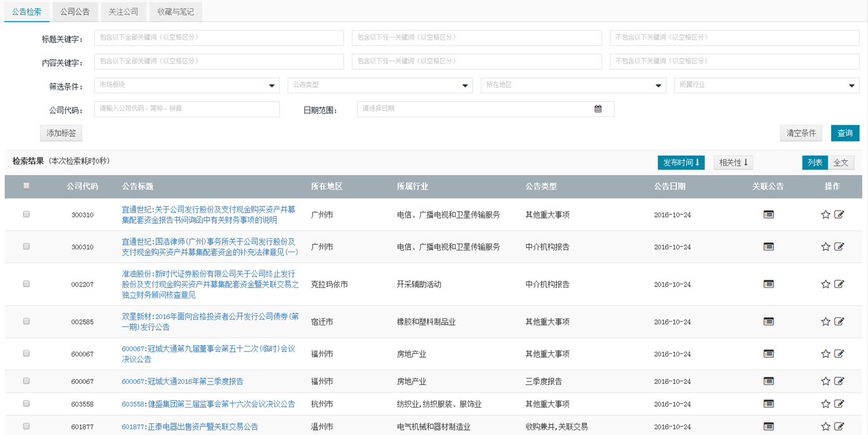Check the 603558 row checkbox
Screen dimensions: 868x435
pos(26,404)
